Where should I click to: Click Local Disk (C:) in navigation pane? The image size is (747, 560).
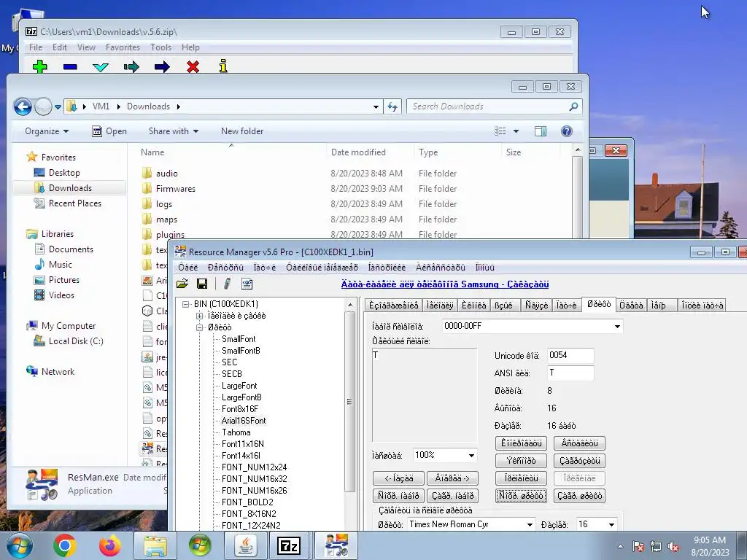pos(76,341)
